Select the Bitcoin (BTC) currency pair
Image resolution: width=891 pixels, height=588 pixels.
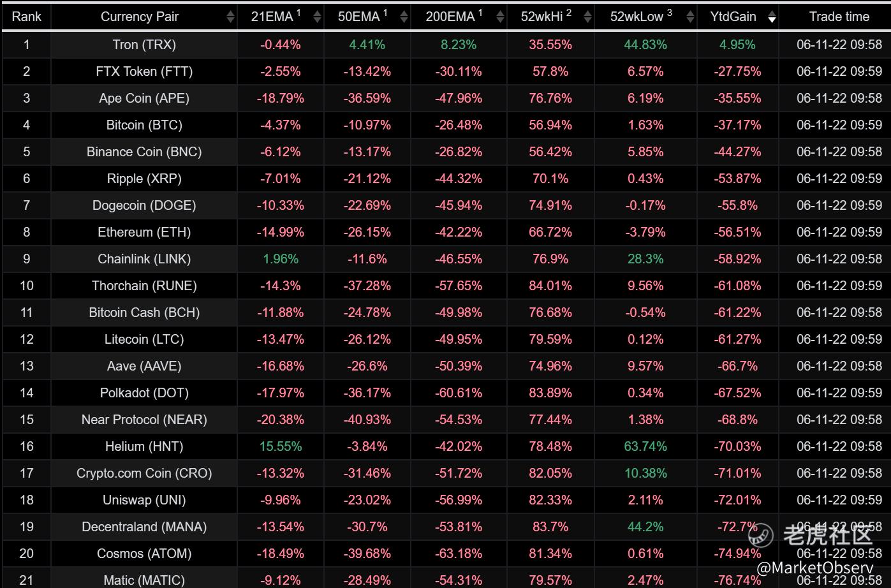click(x=144, y=125)
